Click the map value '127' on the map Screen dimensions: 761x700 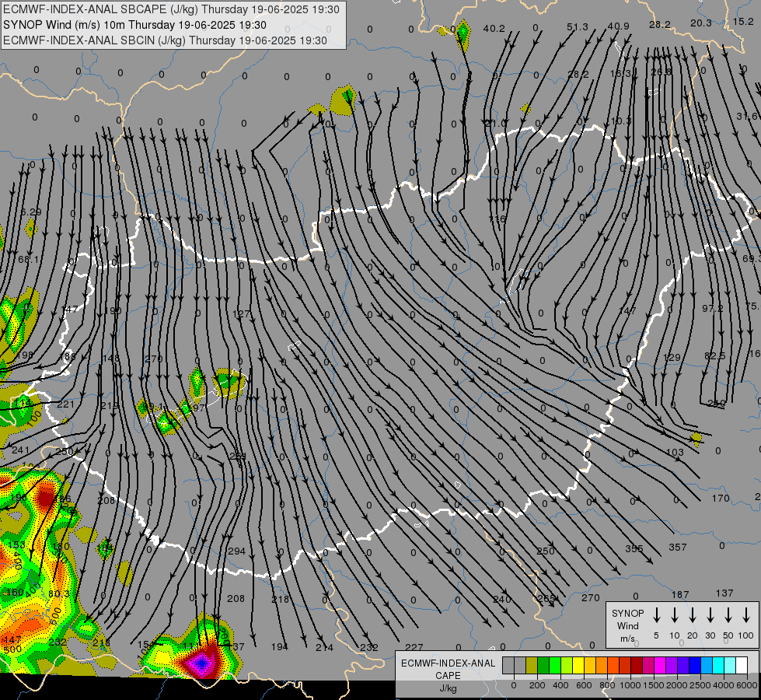point(241,314)
